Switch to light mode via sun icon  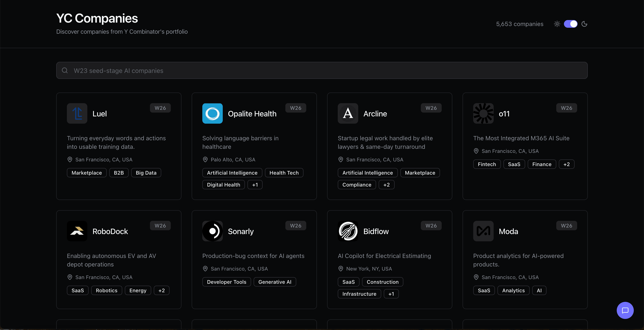[557, 24]
